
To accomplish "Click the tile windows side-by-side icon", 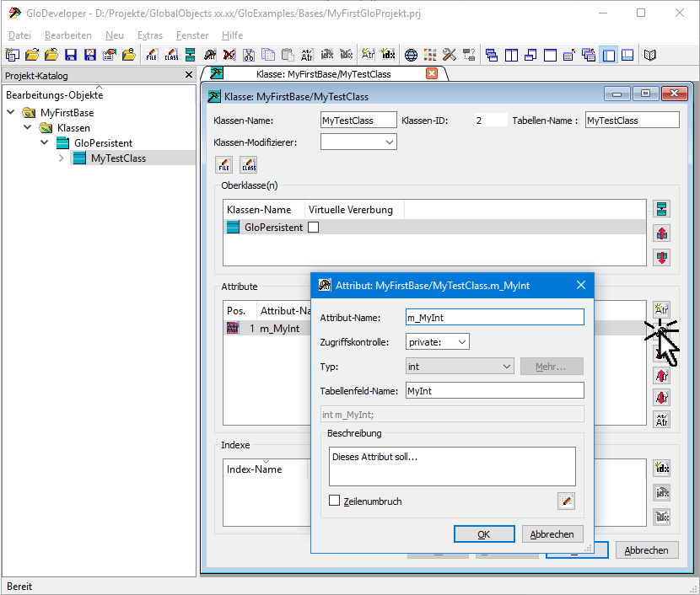I will click(x=511, y=55).
